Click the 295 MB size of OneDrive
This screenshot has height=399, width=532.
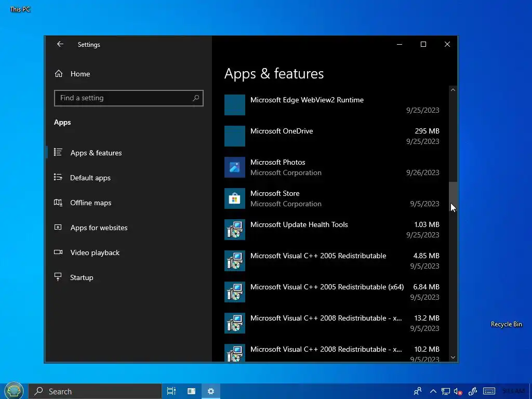tap(427, 131)
